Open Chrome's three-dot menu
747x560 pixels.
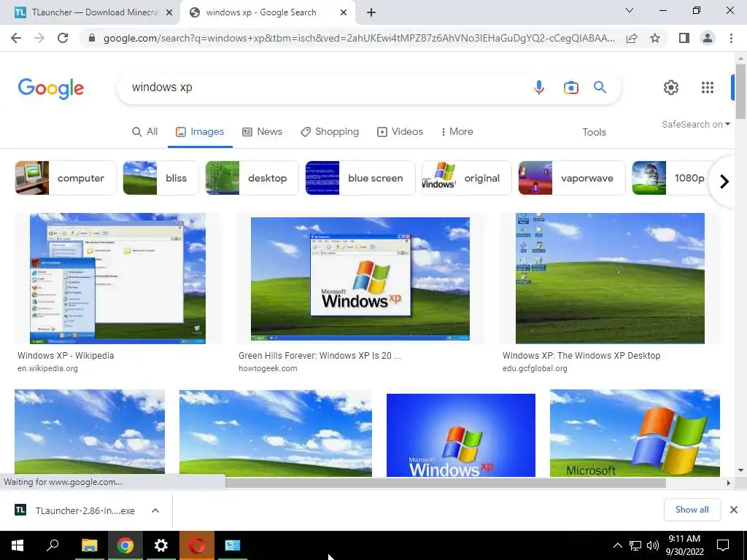pyautogui.click(x=731, y=38)
